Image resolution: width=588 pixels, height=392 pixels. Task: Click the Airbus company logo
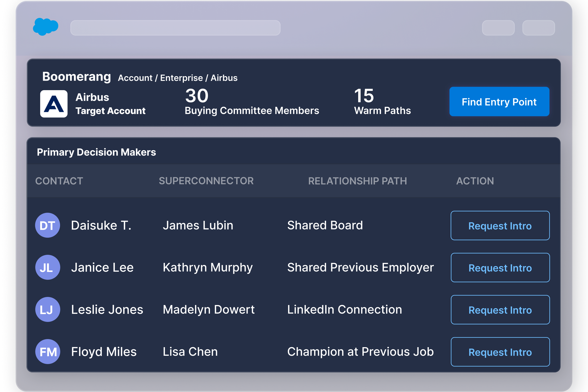tap(54, 104)
